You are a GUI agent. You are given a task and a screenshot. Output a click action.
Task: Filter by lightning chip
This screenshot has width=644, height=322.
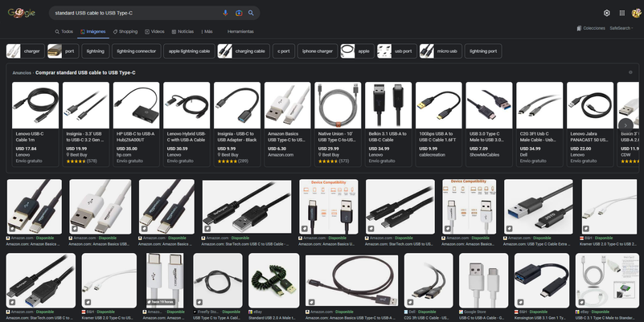click(96, 51)
